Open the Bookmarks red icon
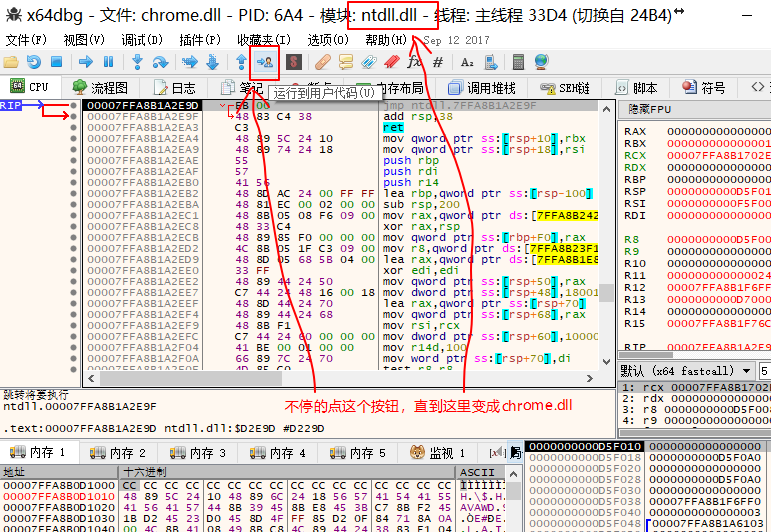The height and width of the screenshot is (532, 771). 392,62
